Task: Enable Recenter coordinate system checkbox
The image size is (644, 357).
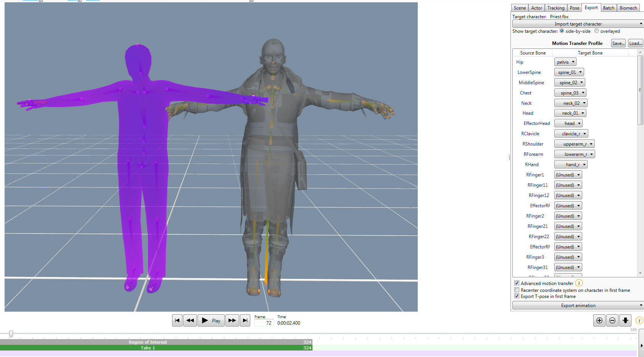Action: pyautogui.click(x=517, y=290)
